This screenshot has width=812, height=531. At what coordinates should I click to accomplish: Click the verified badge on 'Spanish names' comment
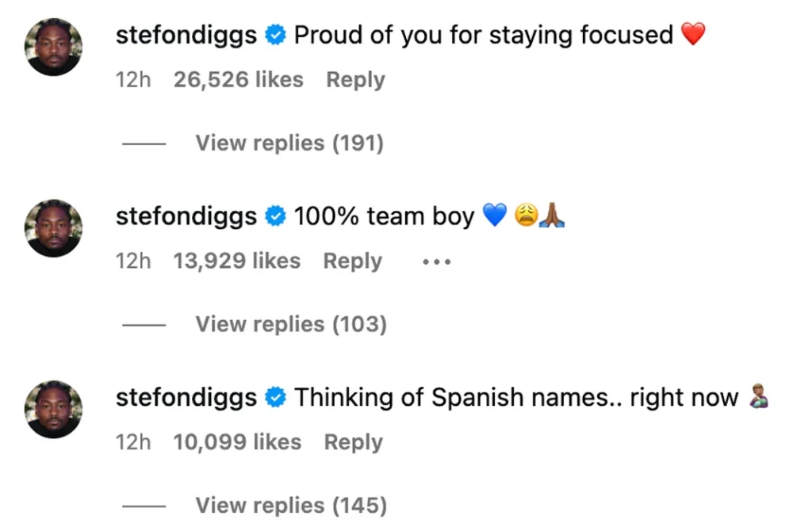coord(275,397)
